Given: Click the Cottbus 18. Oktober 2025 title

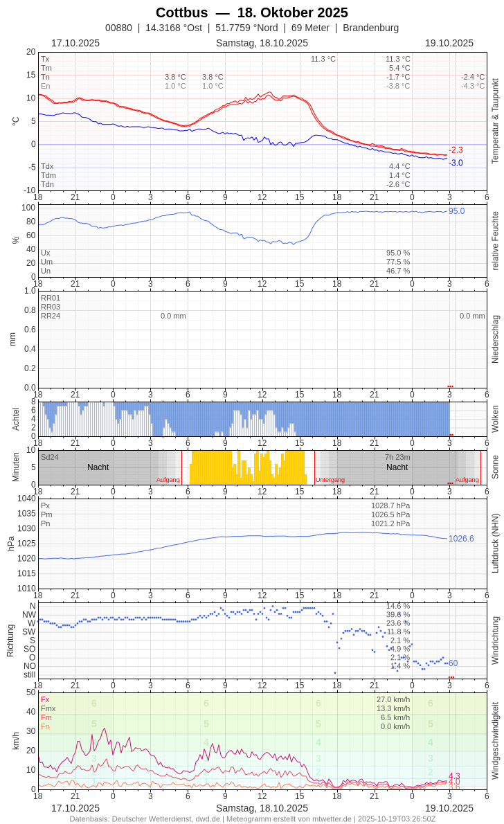Looking at the screenshot, I should point(252,12).
